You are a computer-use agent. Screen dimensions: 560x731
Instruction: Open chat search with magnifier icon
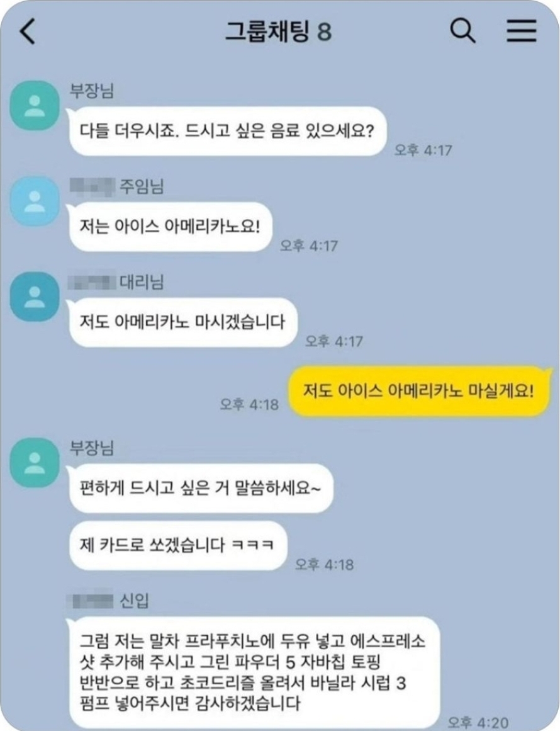(462, 31)
